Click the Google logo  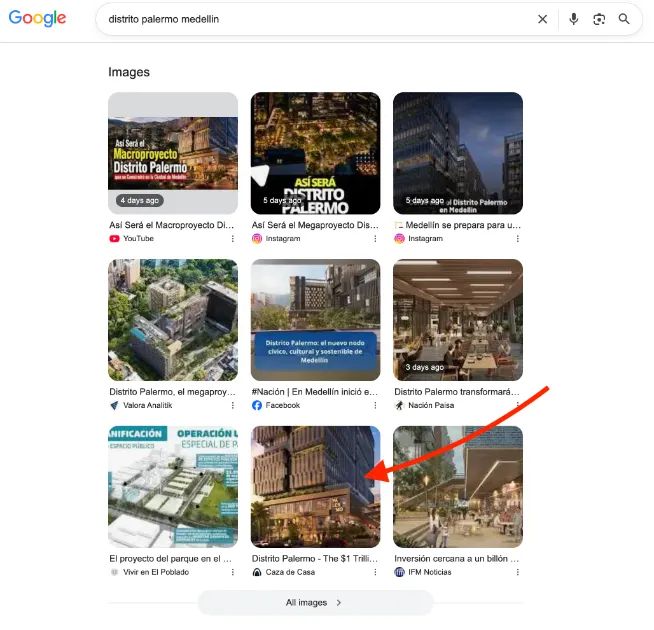point(37,18)
